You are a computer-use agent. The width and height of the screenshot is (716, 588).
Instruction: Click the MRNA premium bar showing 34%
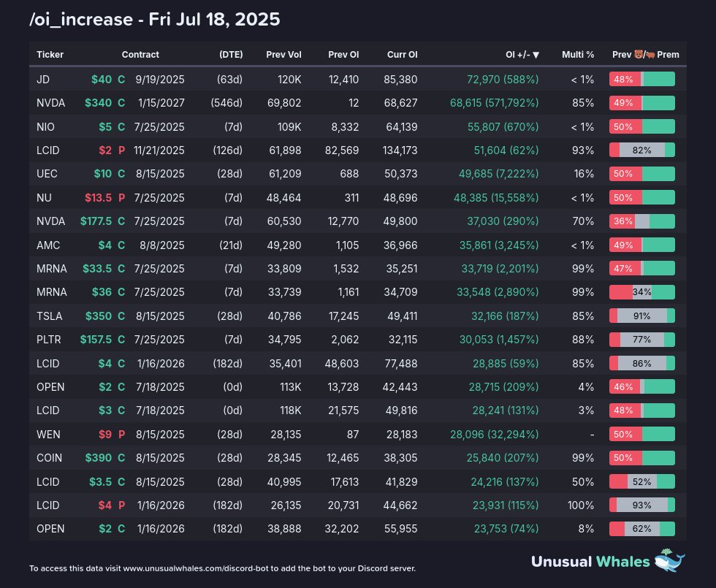tap(642, 291)
